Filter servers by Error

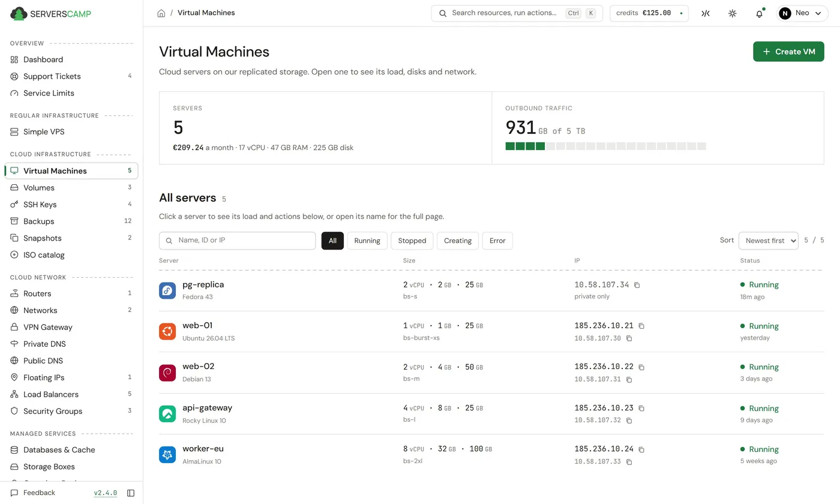click(x=497, y=241)
